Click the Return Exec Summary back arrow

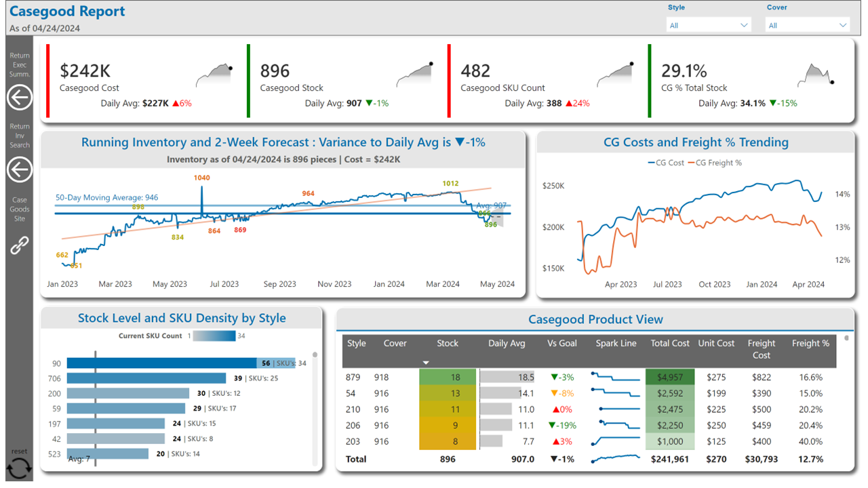(x=19, y=98)
